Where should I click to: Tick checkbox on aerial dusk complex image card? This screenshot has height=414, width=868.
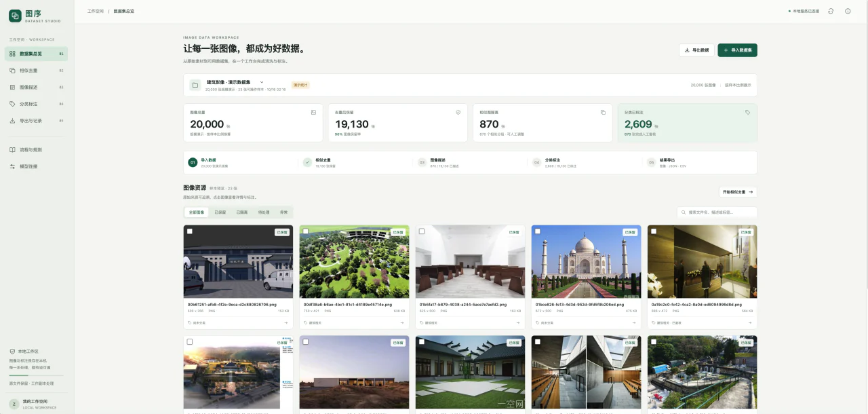(x=190, y=341)
